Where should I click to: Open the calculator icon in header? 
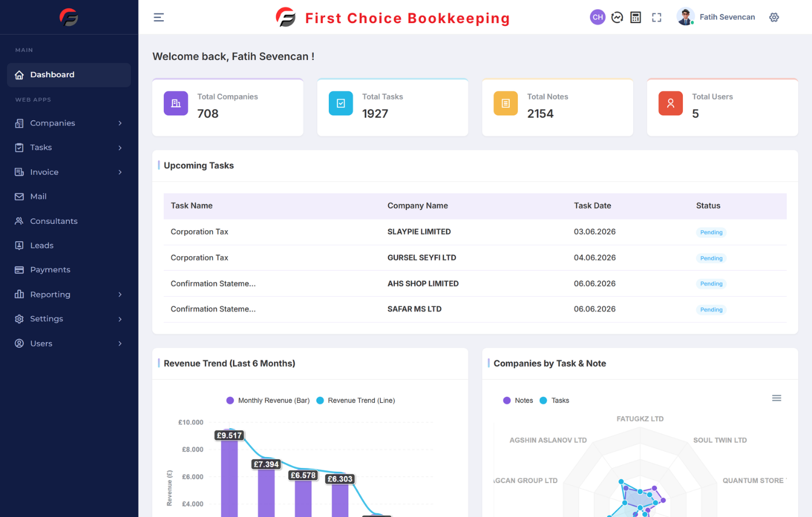pos(636,17)
